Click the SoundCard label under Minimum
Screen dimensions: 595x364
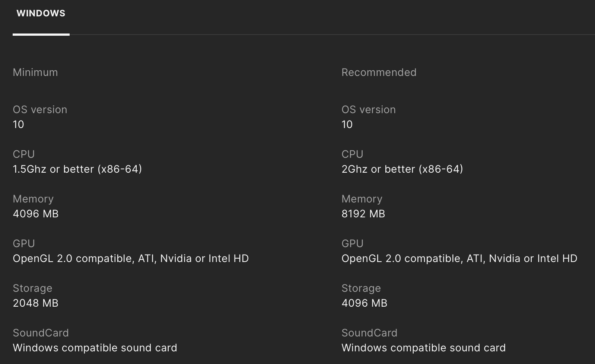click(41, 333)
